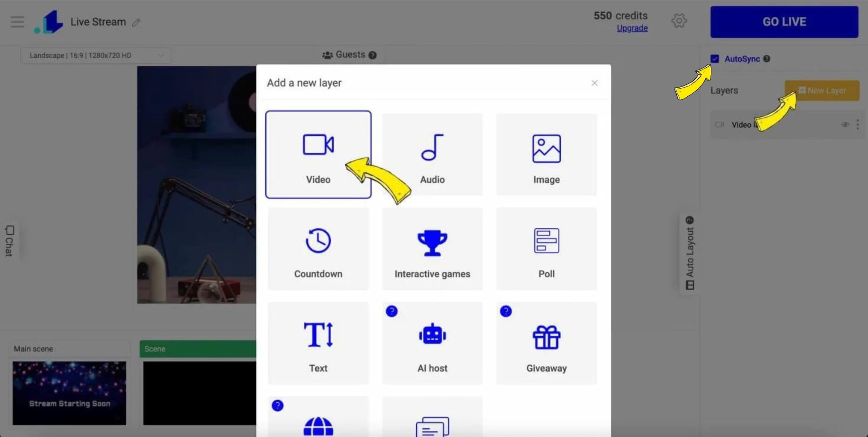868x437 pixels.
Task: Choose the Audio layer option
Action: [432, 154]
